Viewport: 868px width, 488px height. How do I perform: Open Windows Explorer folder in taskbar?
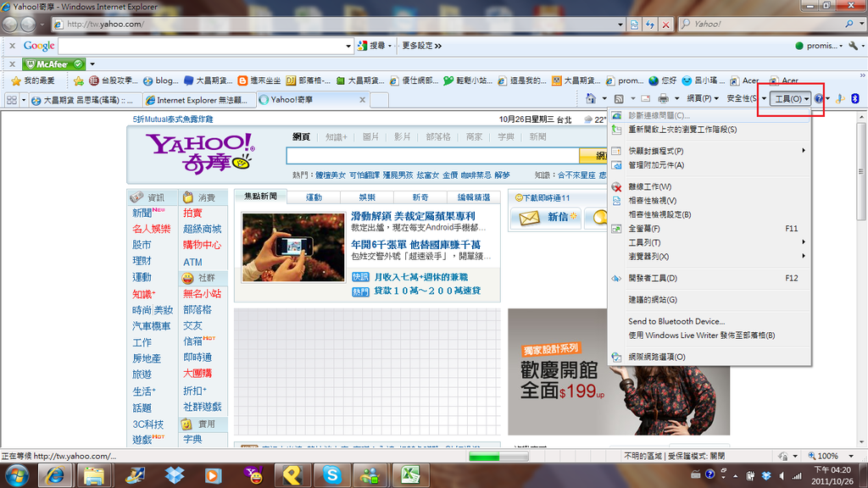[x=94, y=475]
